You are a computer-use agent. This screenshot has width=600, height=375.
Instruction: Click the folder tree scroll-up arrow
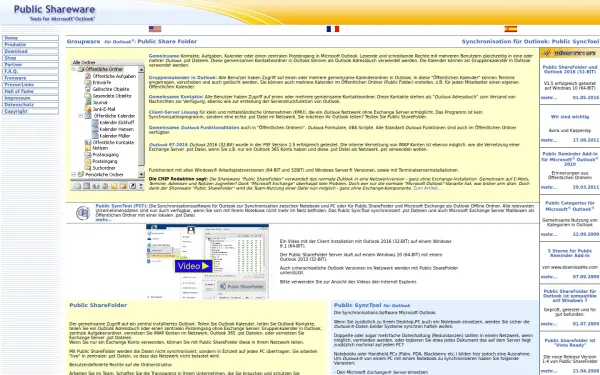coord(141,70)
